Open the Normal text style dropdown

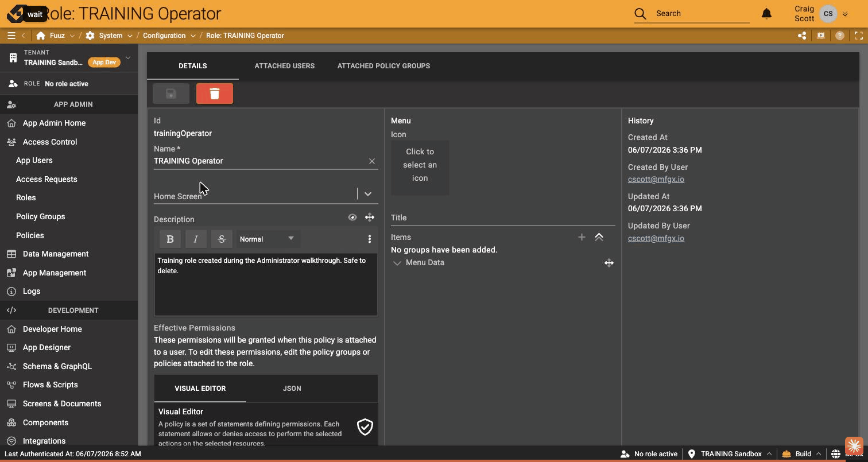pyautogui.click(x=267, y=239)
